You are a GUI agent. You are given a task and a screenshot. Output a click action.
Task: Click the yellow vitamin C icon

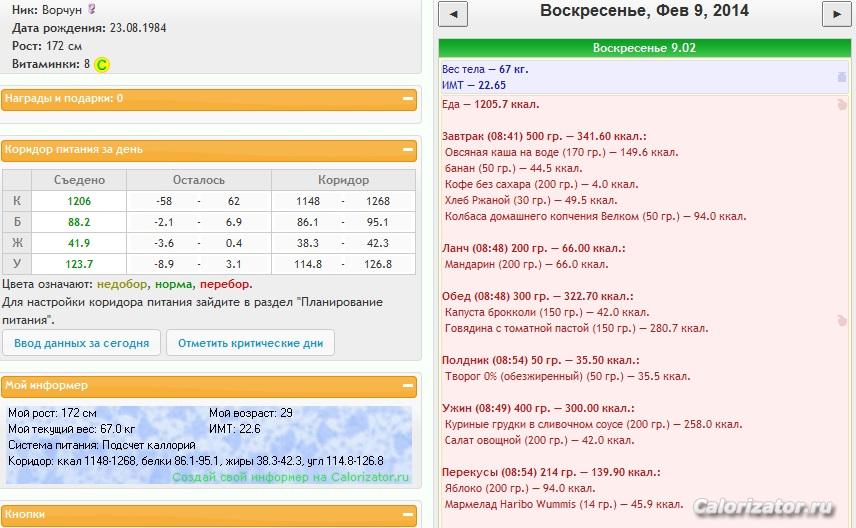(x=102, y=64)
